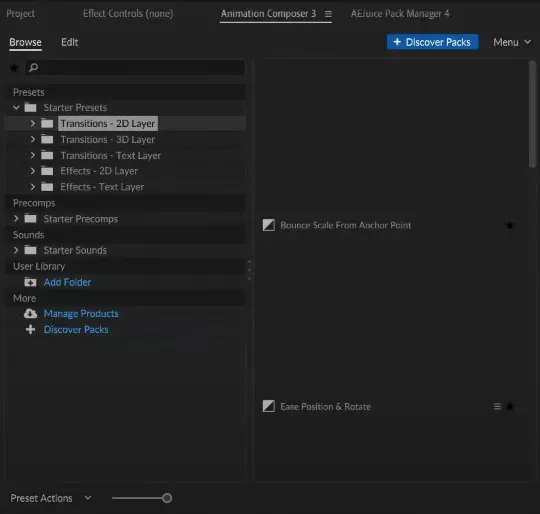Click the Ease Position & Rotate preset icon
The image size is (540, 514).
tap(269, 406)
